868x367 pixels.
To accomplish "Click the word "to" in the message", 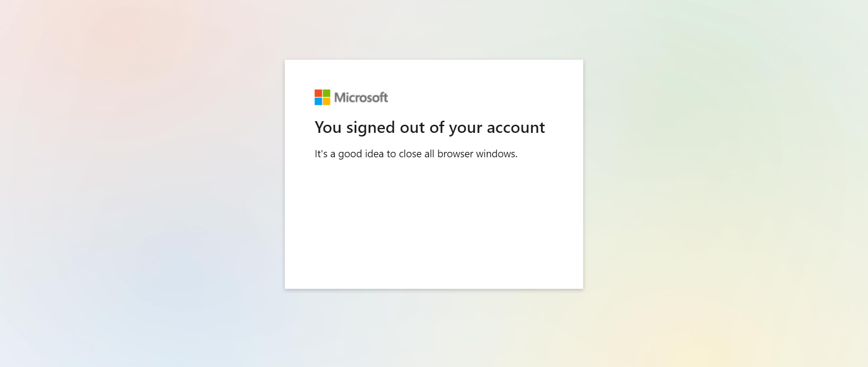I will click(x=391, y=154).
